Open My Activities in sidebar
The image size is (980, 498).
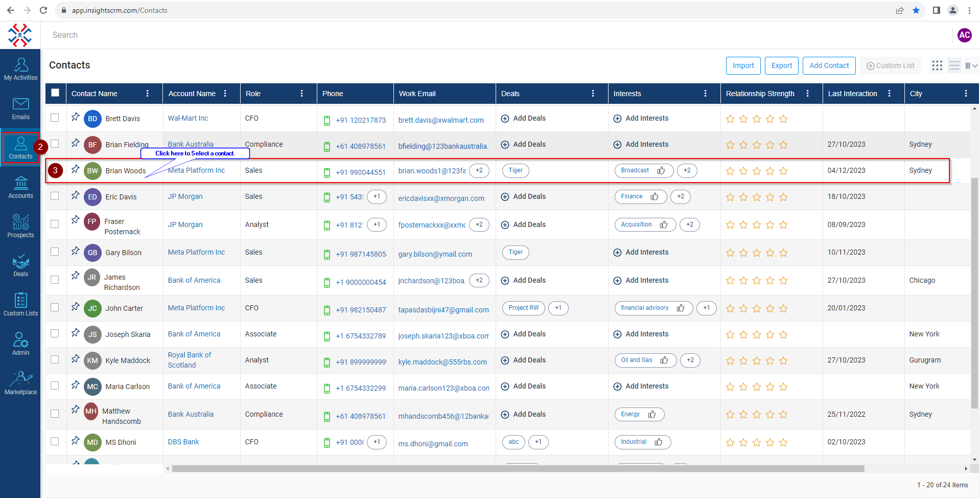(x=20, y=69)
